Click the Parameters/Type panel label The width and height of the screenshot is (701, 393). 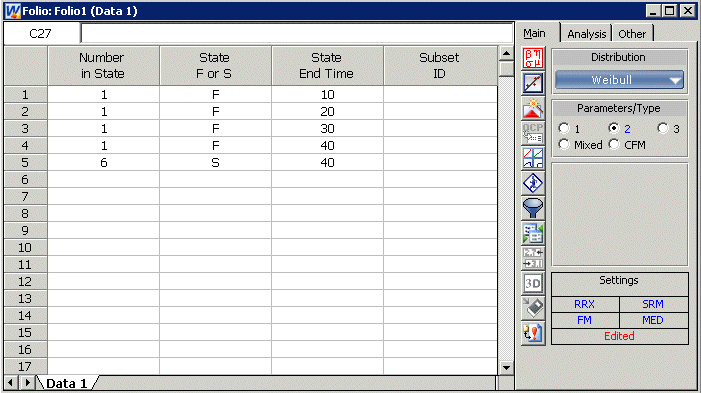[619, 109]
